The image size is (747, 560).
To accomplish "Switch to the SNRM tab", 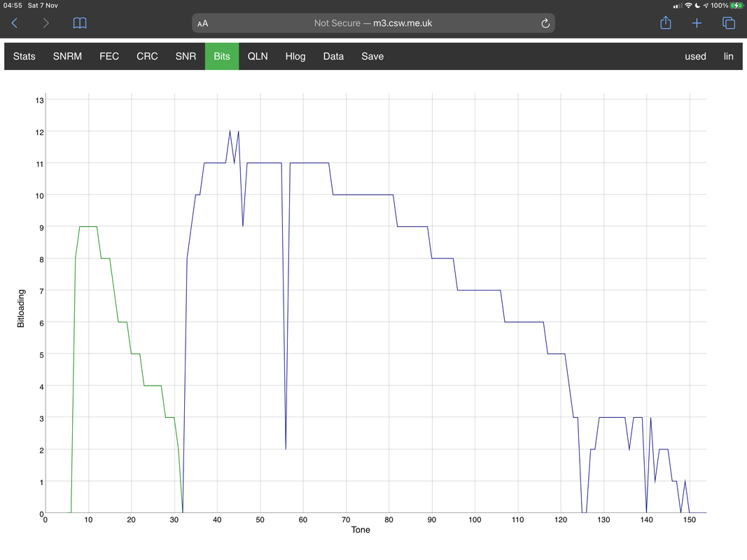I will (67, 56).
